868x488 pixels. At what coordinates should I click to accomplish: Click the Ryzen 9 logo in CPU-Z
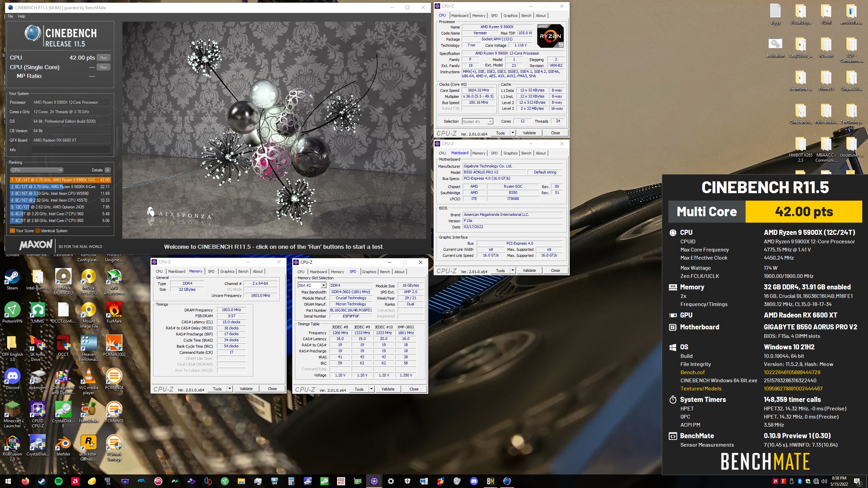[550, 36]
